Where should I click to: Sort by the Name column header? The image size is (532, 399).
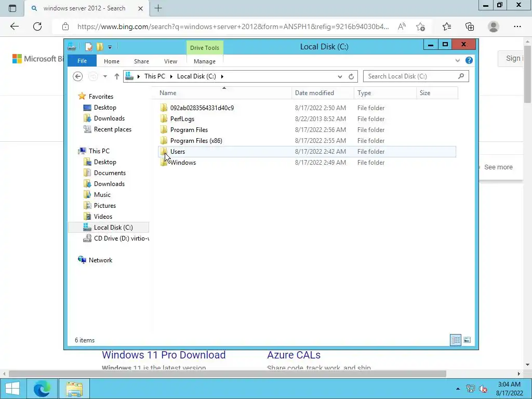[x=225, y=93]
